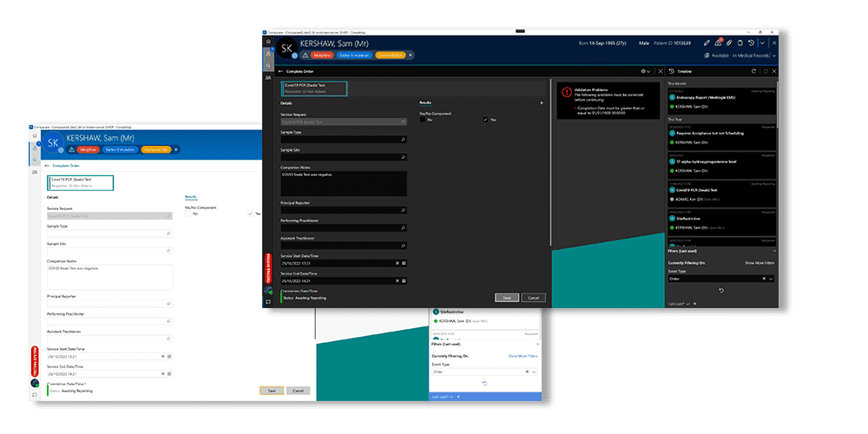Open the warnings icon with red badge
The image size is (868, 434).
(718, 42)
